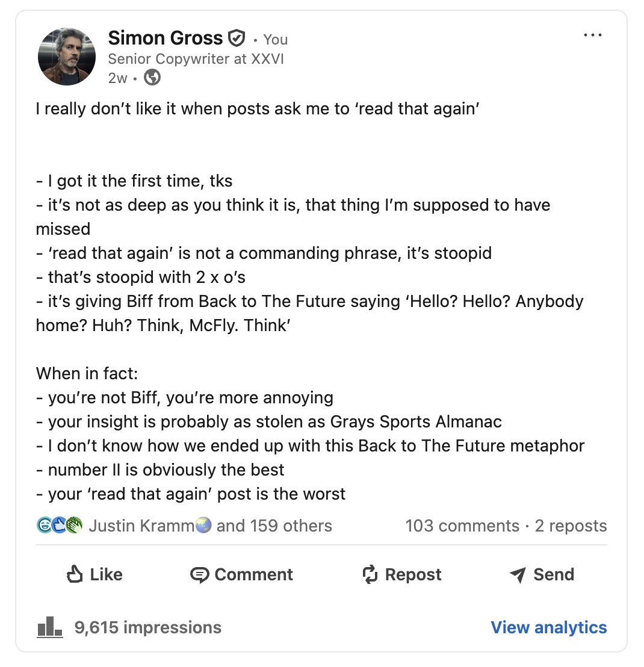Click the green clapping hands reaction icon

(x=74, y=526)
